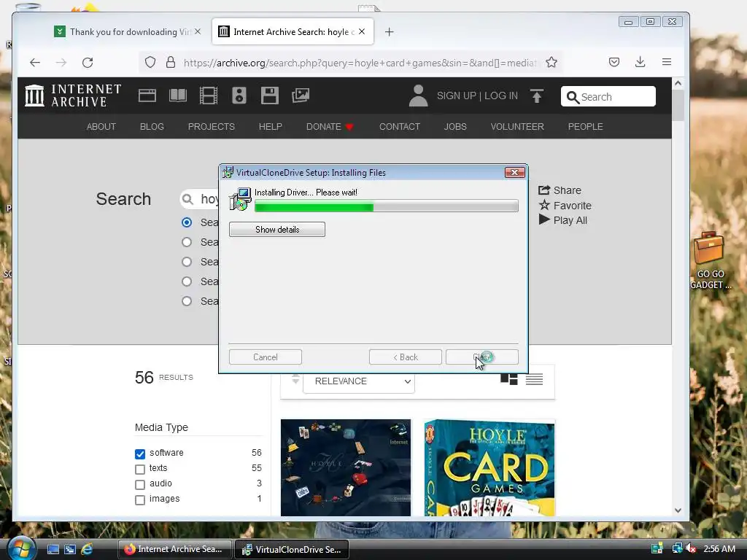The width and height of the screenshot is (747, 560).
Task: Open a new browser tab
Action: [390, 32]
